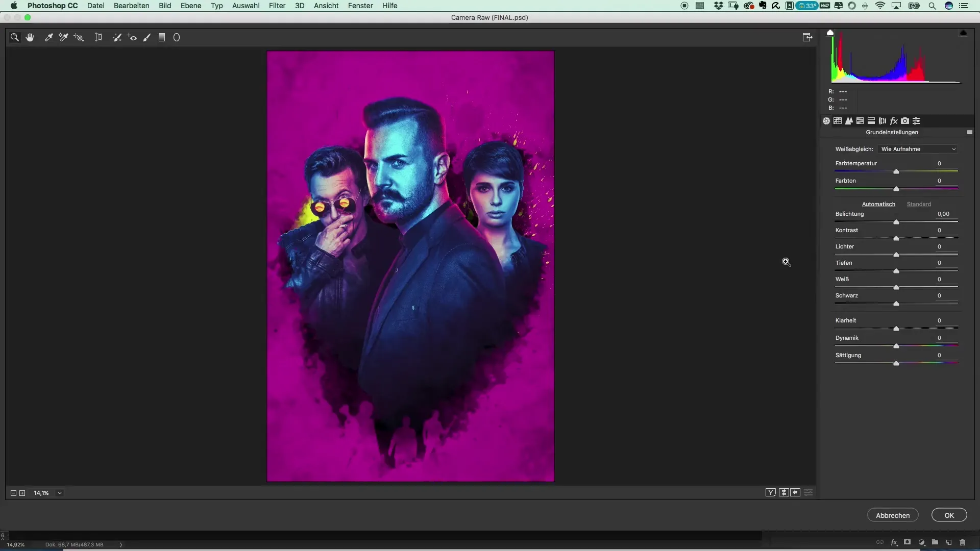Select the Red Eye Removal tool

point(132,37)
